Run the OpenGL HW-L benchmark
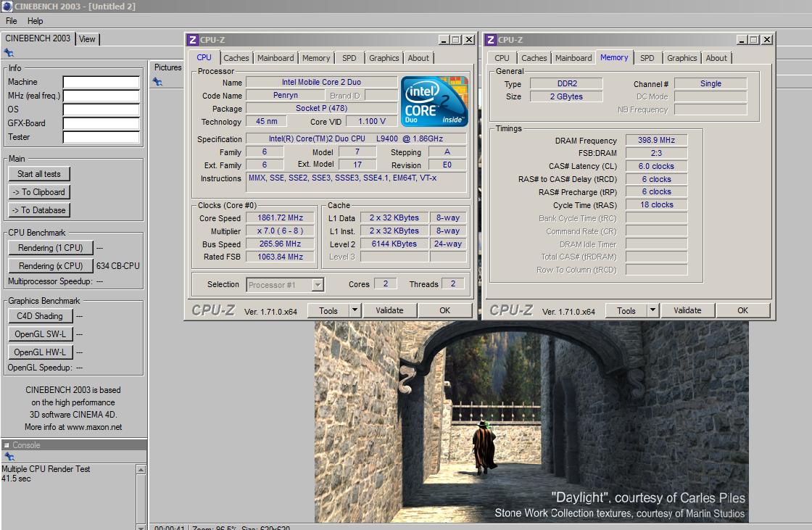The height and width of the screenshot is (530, 812). 40,352
